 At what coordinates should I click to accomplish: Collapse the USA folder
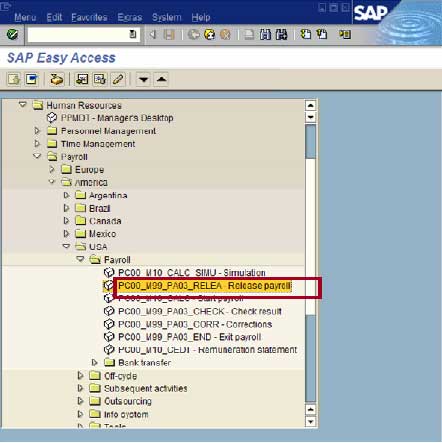[x=66, y=246]
